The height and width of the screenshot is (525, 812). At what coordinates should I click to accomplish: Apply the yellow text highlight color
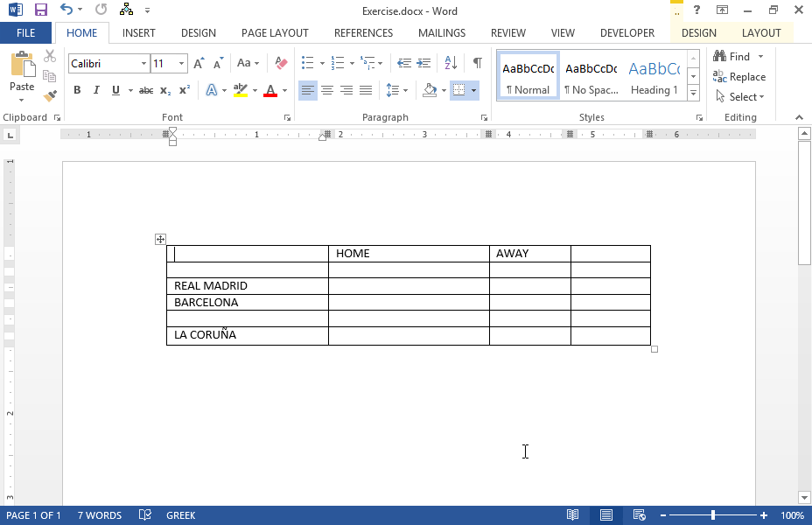241,90
